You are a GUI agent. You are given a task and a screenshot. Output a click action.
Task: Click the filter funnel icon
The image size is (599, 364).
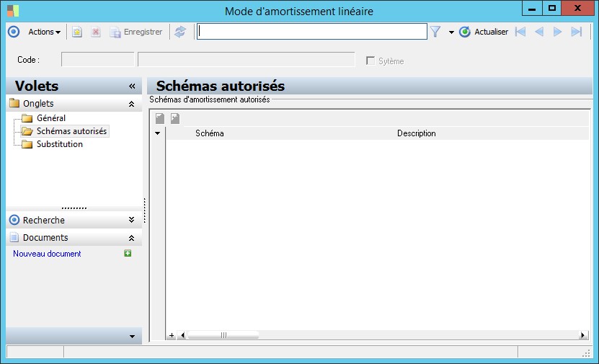coord(435,32)
